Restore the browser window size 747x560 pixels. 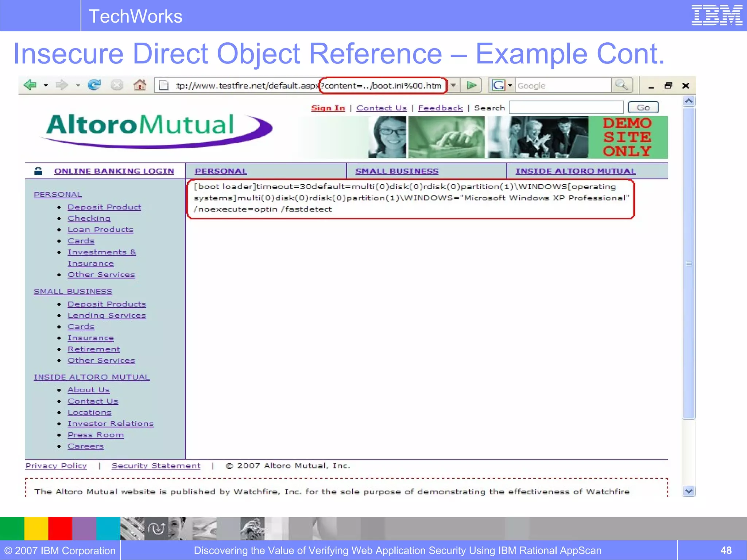coord(668,86)
